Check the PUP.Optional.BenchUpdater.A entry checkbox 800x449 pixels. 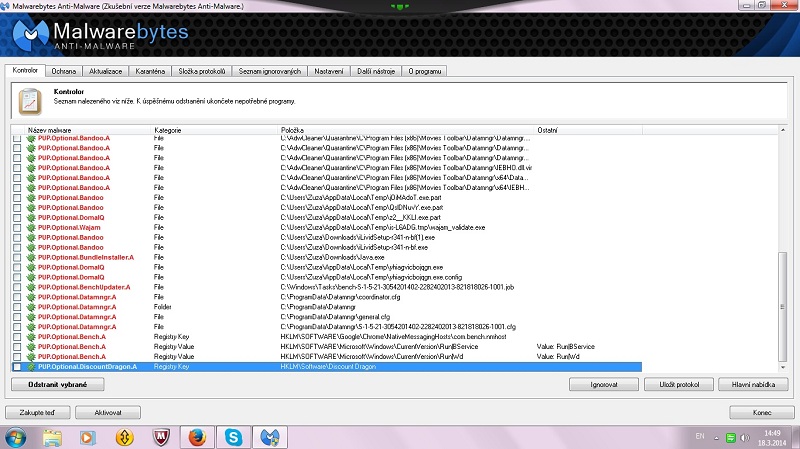(16, 287)
